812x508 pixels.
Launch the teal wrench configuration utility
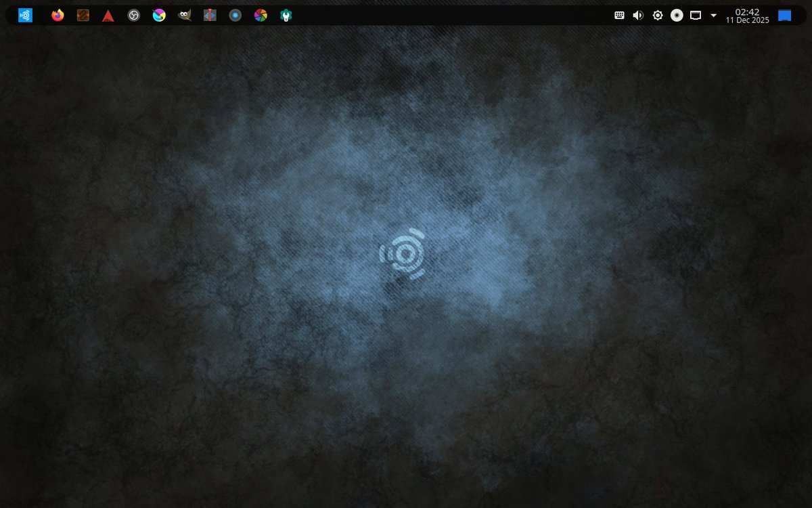[x=286, y=14]
